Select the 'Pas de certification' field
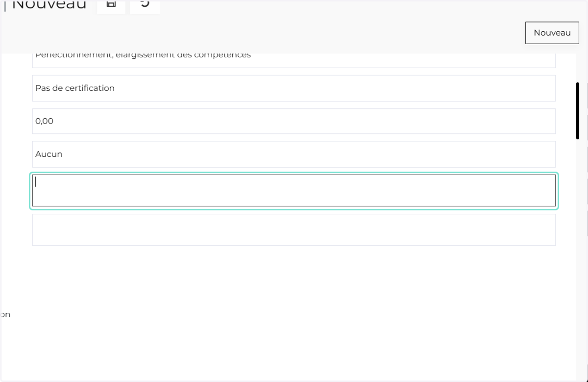 coord(294,88)
